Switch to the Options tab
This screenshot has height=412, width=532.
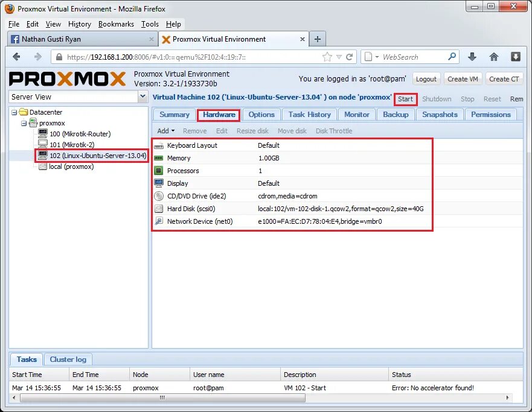tap(261, 115)
